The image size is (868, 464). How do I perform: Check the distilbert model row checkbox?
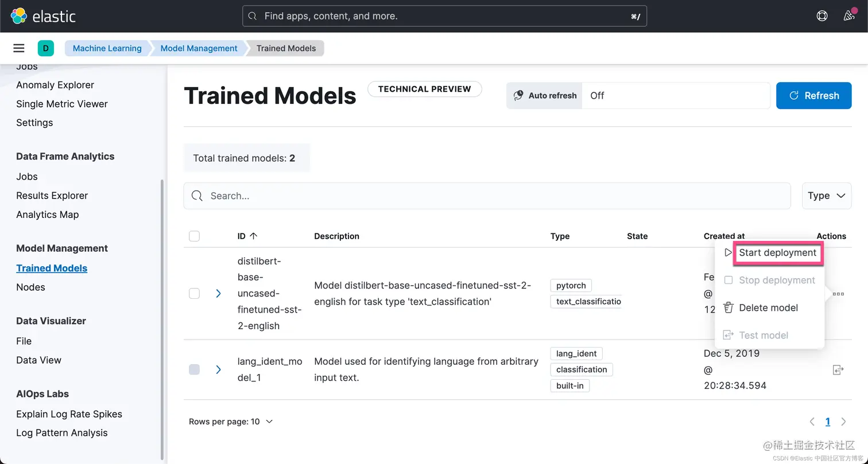(x=195, y=293)
